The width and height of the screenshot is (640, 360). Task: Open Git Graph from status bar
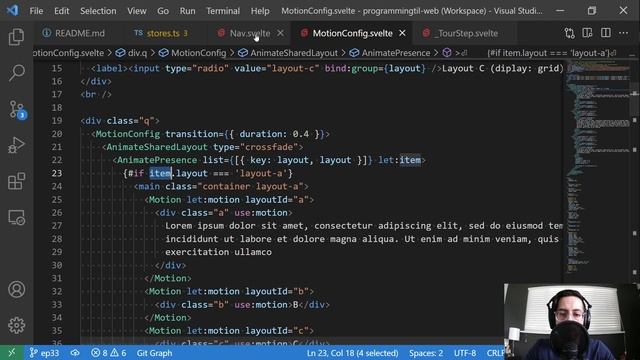pyautogui.click(x=154, y=353)
